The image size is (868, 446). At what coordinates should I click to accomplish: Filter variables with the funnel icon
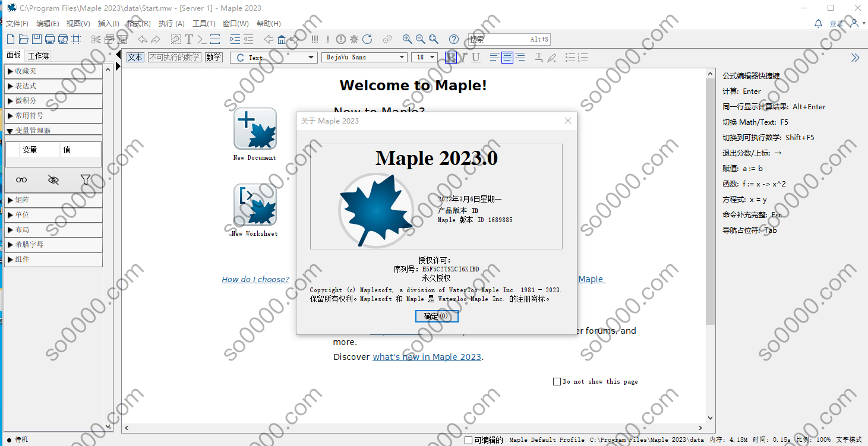tap(85, 179)
